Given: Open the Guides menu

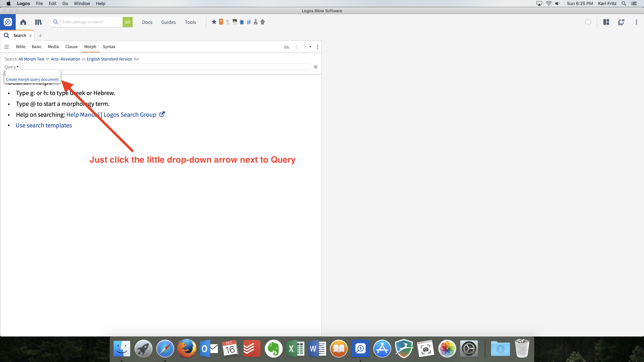Looking at the screenshot, I should pos(169,22).
